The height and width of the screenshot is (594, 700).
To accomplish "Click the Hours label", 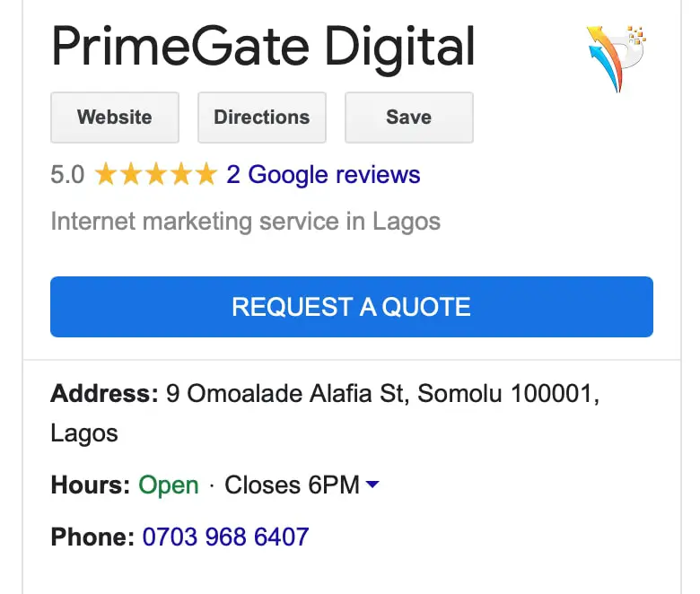I will coord(91,485).
